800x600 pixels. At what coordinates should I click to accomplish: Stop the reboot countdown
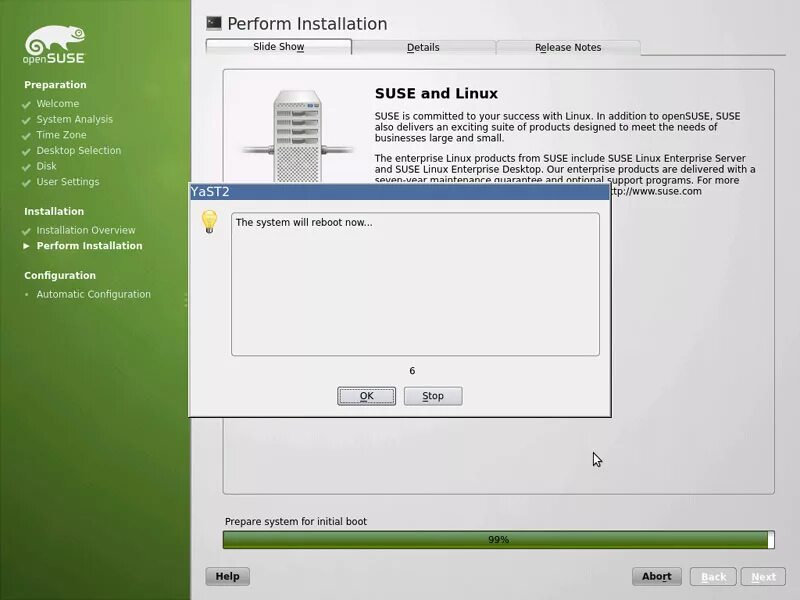point(433,396)
